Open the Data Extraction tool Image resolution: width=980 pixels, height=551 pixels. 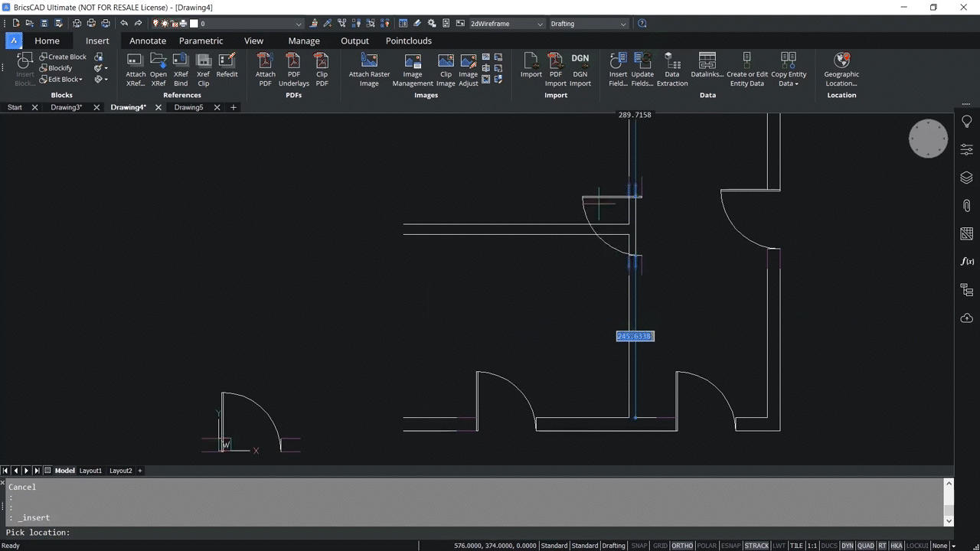(672, 70)
